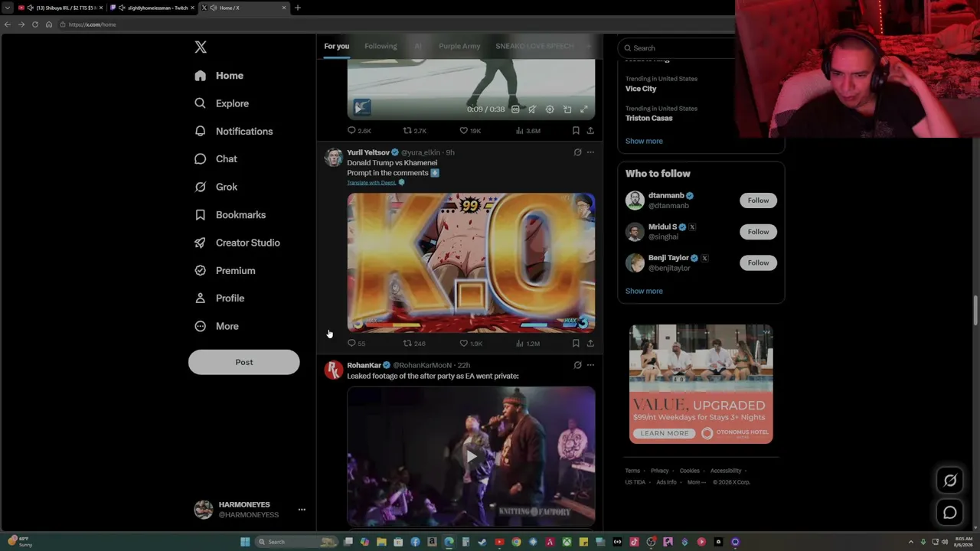980x551 pixels.
Task: Click Translate with DeepL link
Action: point(371,183)
